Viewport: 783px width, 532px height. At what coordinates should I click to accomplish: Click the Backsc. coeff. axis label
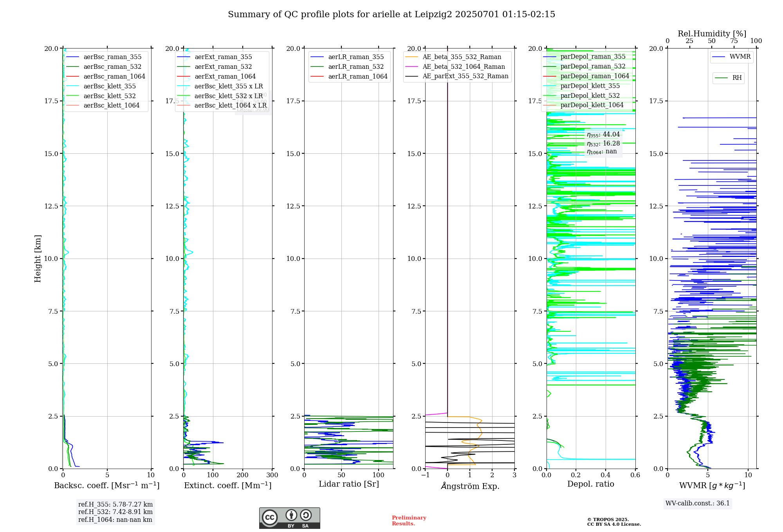[107, 485]
